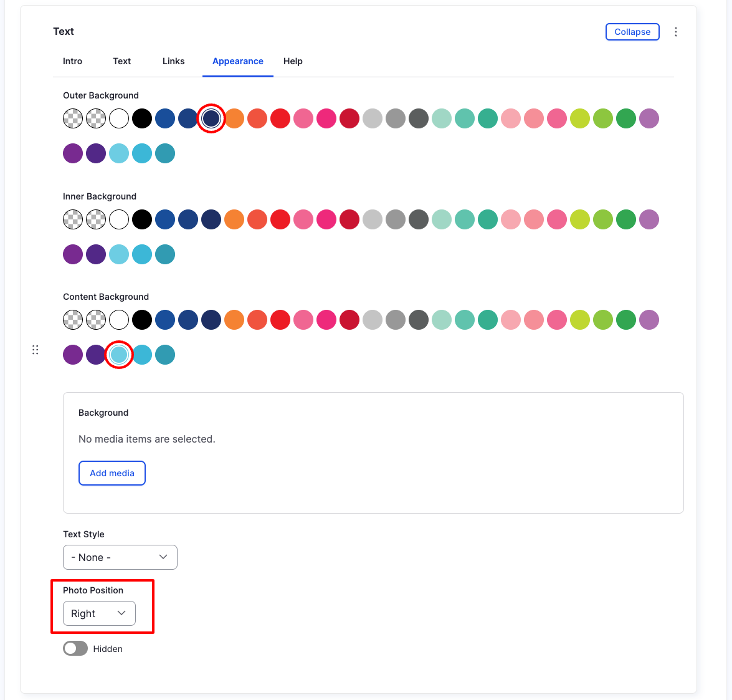The image size is (732, 700).
Task: Select the transparent swatch for Inner Background
Action: pyautogui.click(x=73, y=219)
